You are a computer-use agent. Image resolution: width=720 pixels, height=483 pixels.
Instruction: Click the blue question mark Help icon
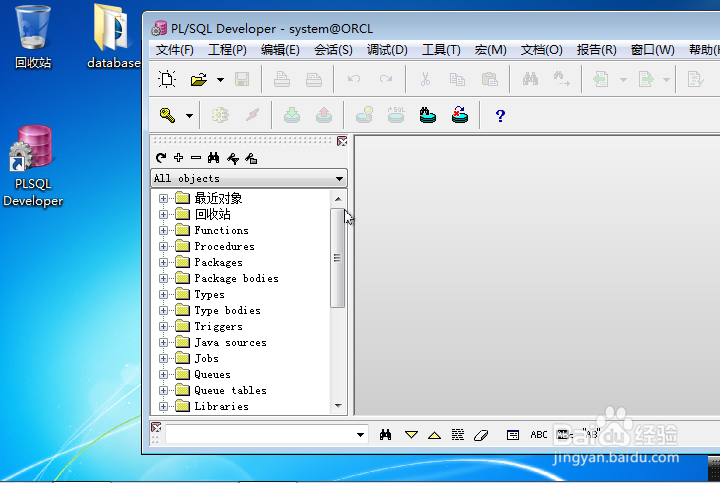point(500,116)
